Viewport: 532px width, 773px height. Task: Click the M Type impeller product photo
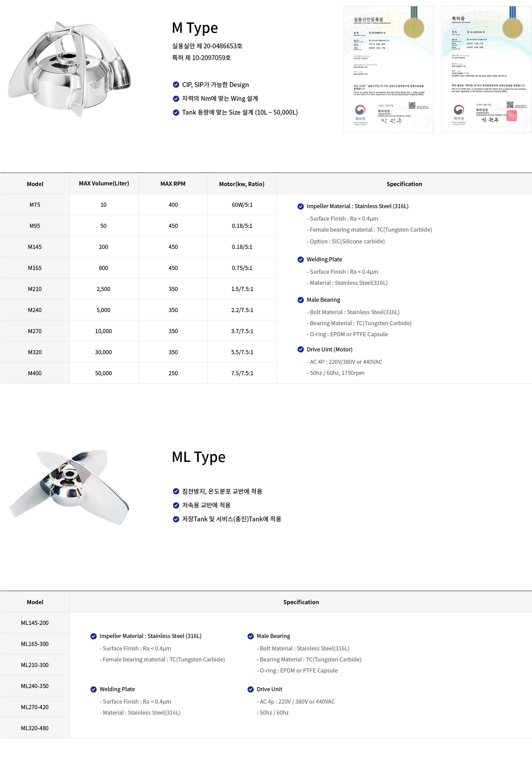(69, 69)
